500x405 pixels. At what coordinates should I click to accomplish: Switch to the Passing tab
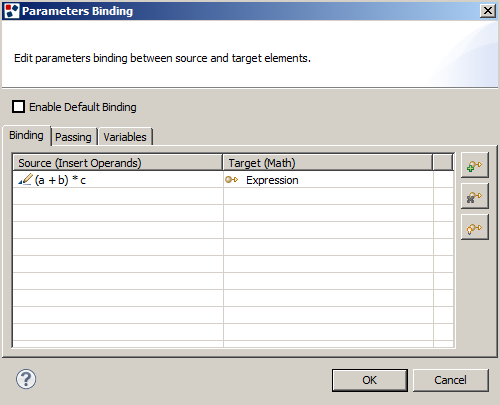coord(73,137)
